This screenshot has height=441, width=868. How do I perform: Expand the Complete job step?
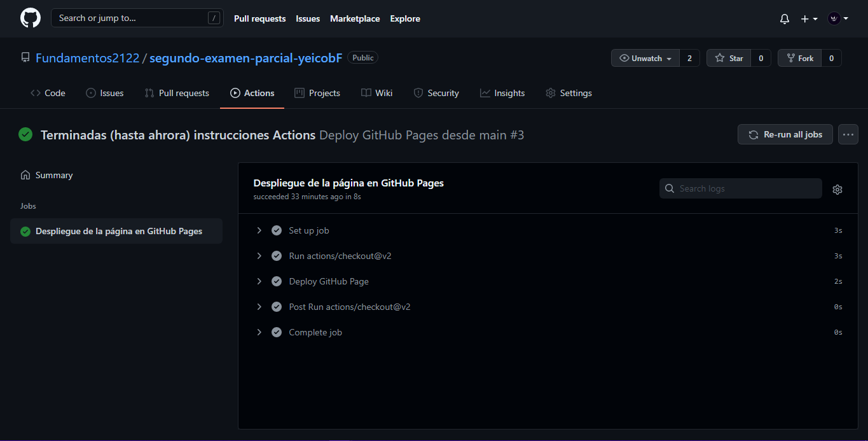[259, 332]
